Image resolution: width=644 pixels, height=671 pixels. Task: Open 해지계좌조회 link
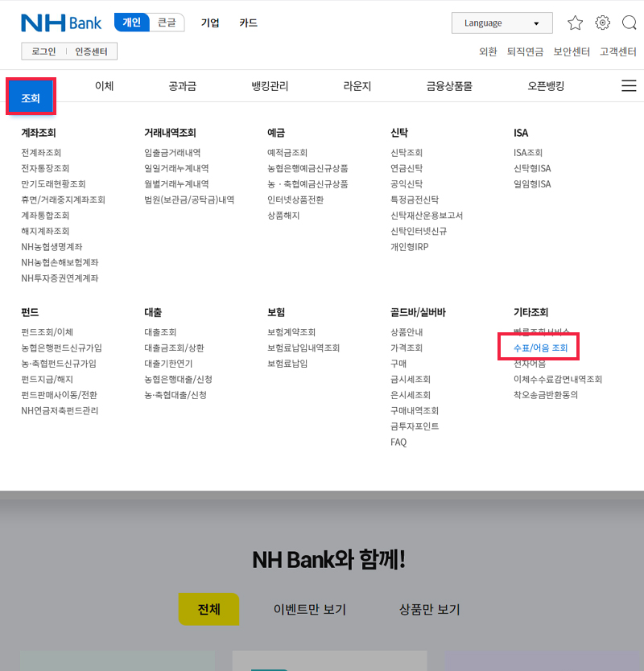coord(45,231)
